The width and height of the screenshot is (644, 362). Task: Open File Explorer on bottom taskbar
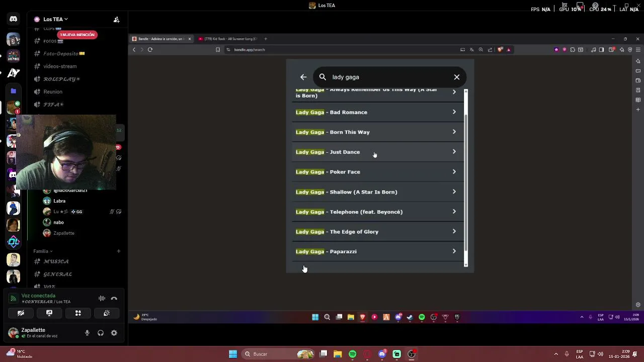pos(338,354)
